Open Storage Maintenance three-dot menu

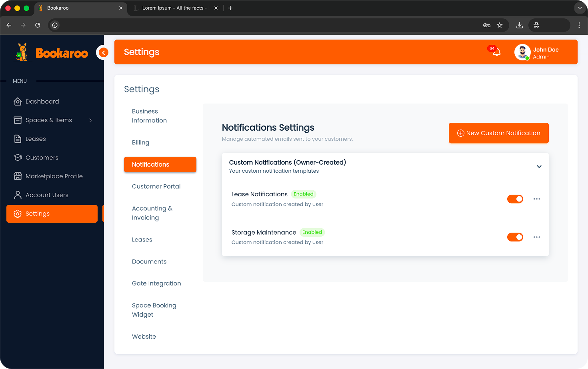[536, 237]
